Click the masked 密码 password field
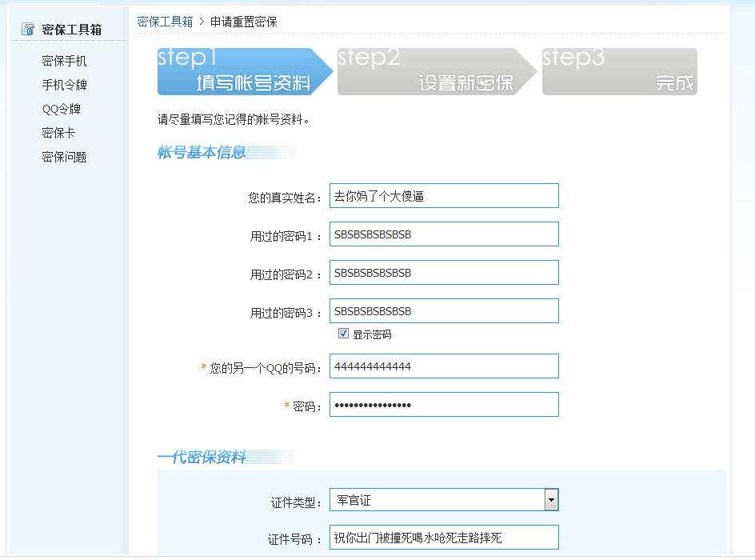Image resolution: width=755 pixels, height=560 pixels. click(444, 405)
